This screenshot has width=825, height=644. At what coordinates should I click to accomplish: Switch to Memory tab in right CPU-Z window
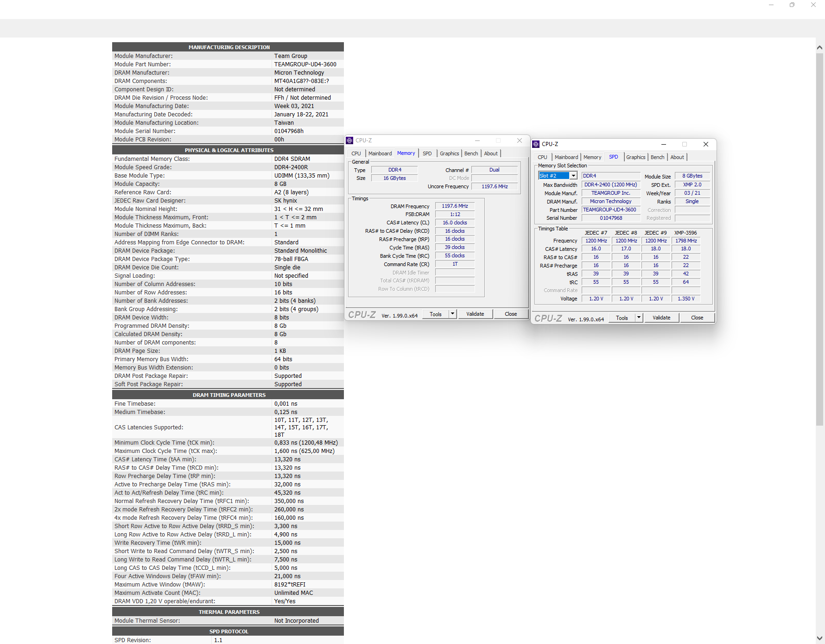point(592,157)
